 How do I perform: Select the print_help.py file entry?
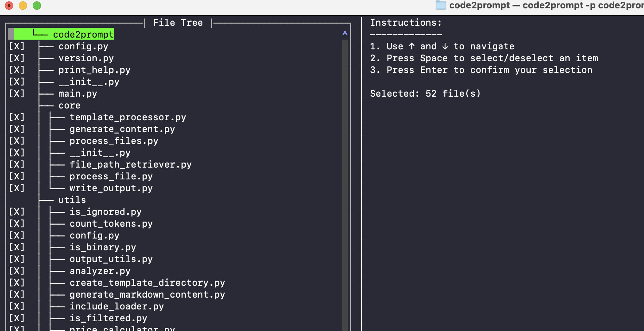(94, 70)
